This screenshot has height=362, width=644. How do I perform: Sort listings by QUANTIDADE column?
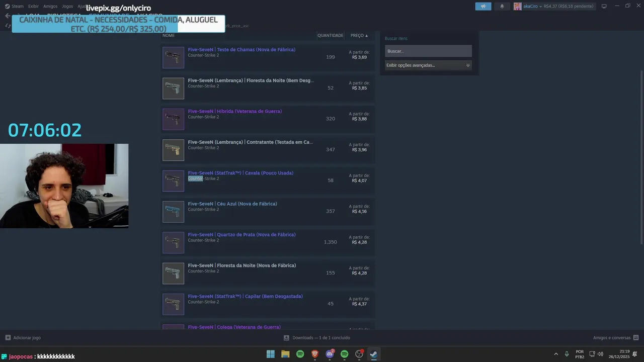(x=330, y=36)
